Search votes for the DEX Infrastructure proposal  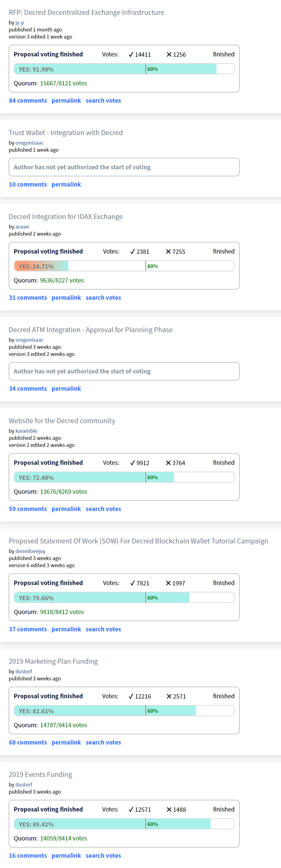(103, 101)
